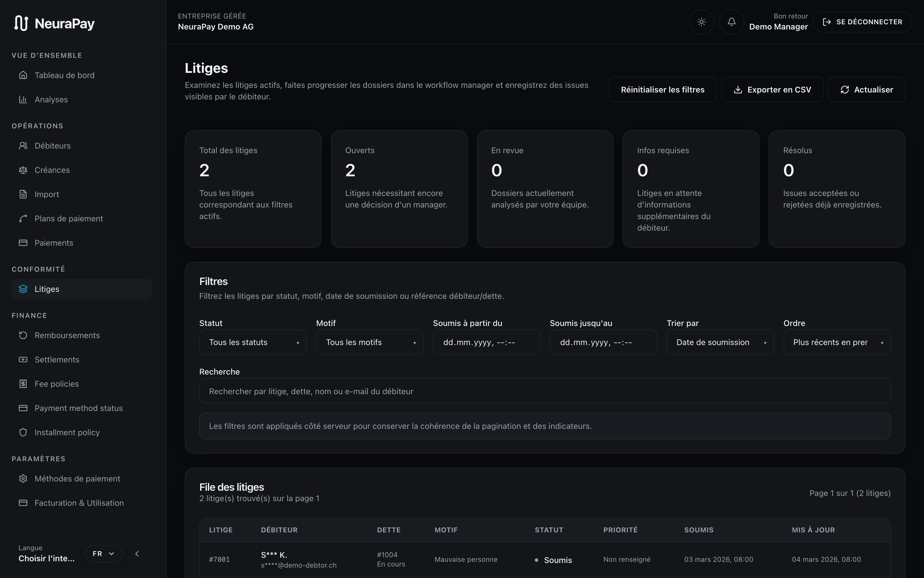The width and height of the screenshot is (924, 578).
Task: Click the Actualiser button
Action: 867,90
